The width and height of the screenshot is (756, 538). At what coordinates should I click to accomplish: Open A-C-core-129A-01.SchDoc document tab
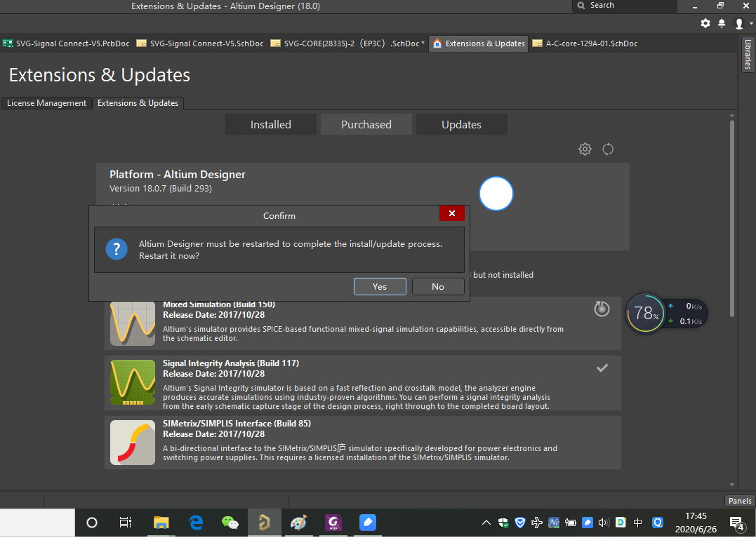(x=585, y=43)
